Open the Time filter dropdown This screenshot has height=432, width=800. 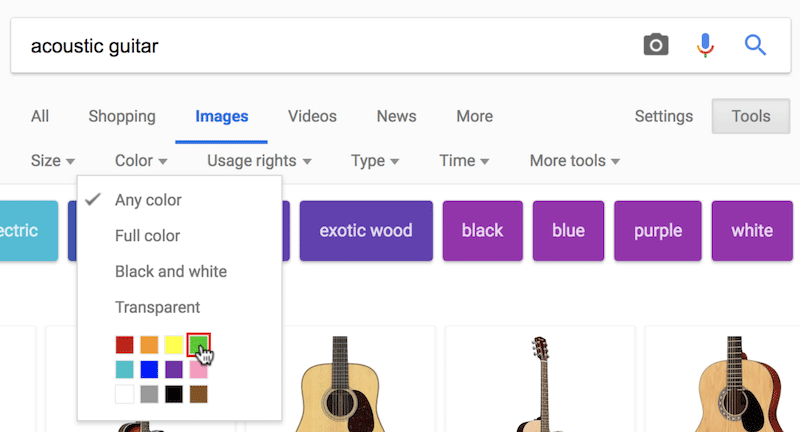click(x=464, y=161)
